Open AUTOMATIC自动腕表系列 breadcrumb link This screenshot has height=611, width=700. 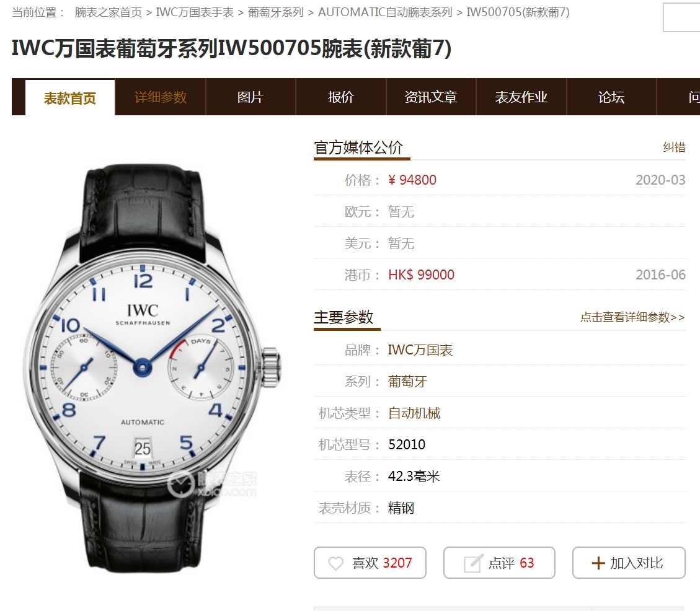(385, 12)
